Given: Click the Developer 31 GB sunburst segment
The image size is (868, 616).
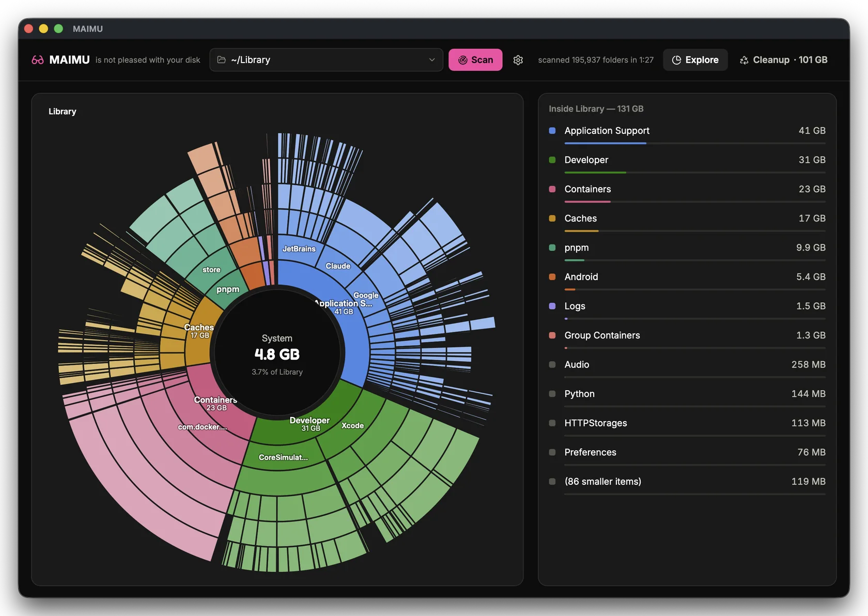Looking at the screenshot, I should pos(310,424).
